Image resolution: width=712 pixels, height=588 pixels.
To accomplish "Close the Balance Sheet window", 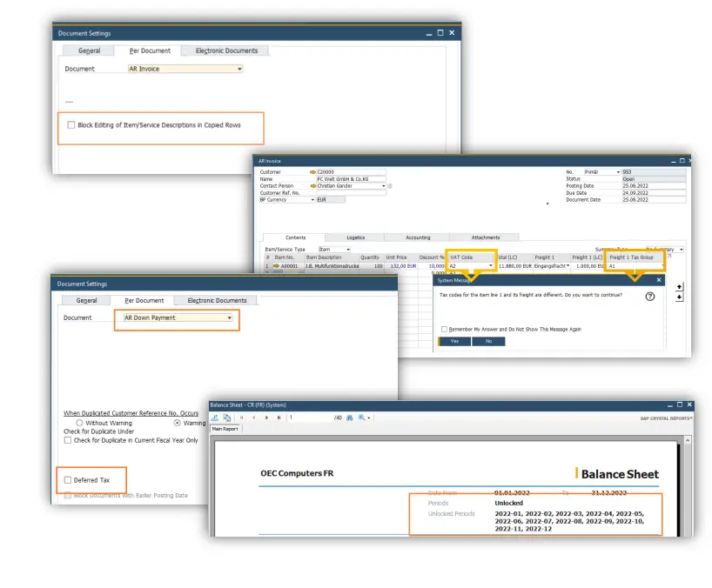I will [x=689, y=404].
